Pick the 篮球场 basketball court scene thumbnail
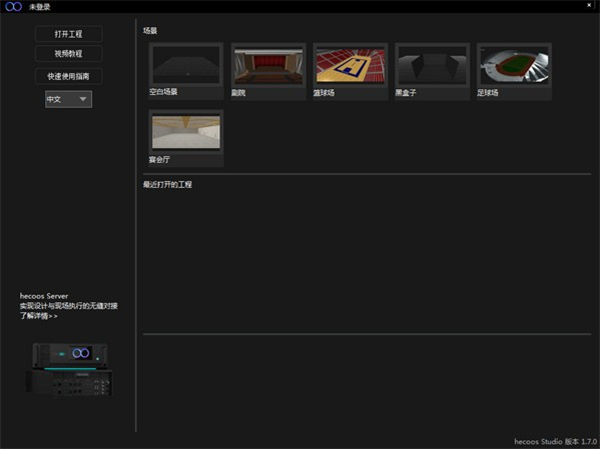This screenshot has width=600, height=449. point(350,65)
